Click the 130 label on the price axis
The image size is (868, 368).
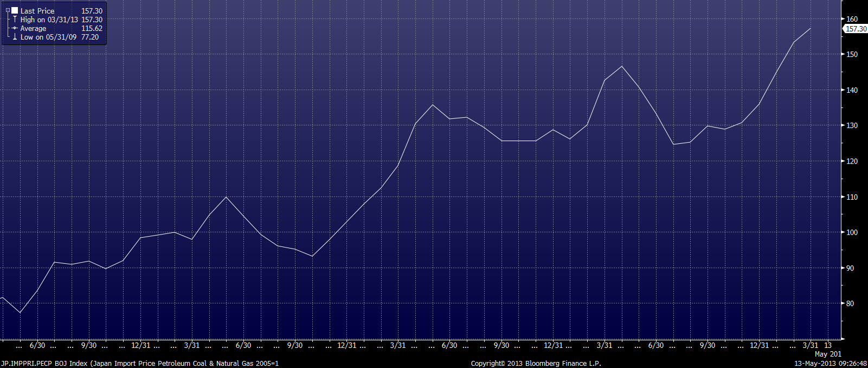pyautogui.click(x=852, y=125)
